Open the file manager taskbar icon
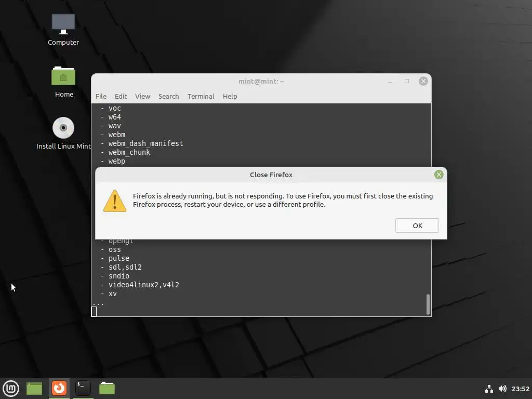Image resolution: width=532 pixels, height=399 pixels. coord(107,389)
